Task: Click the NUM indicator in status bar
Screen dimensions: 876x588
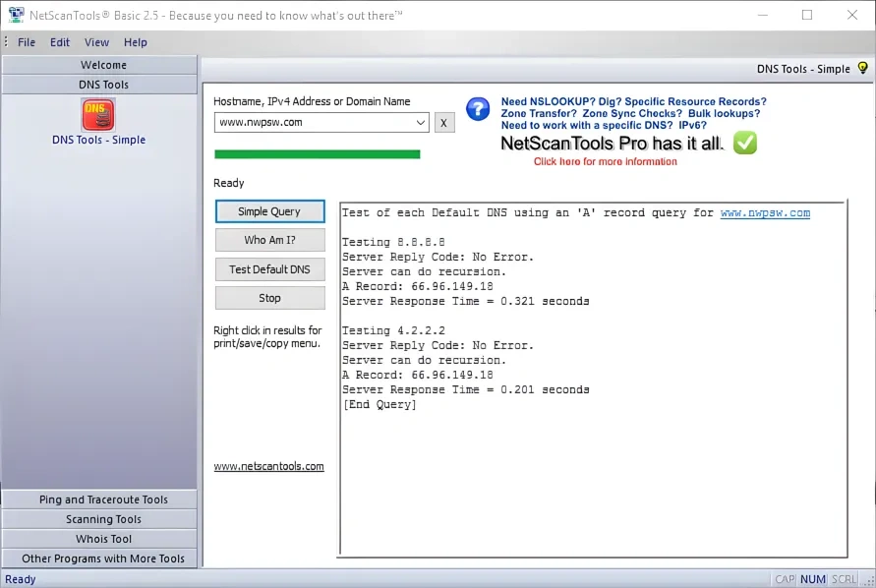Action: pos(813,579)
